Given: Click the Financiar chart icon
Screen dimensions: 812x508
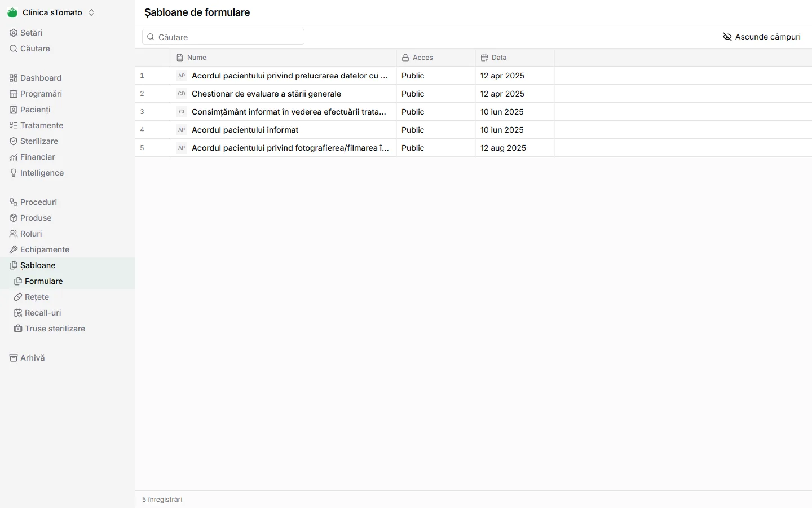Looking at the screenshot, I should pyautogui.click(x=14, y=157).
